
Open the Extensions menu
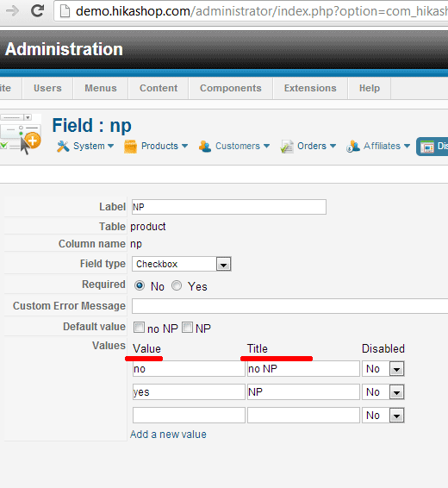click(x=310, y=88)
